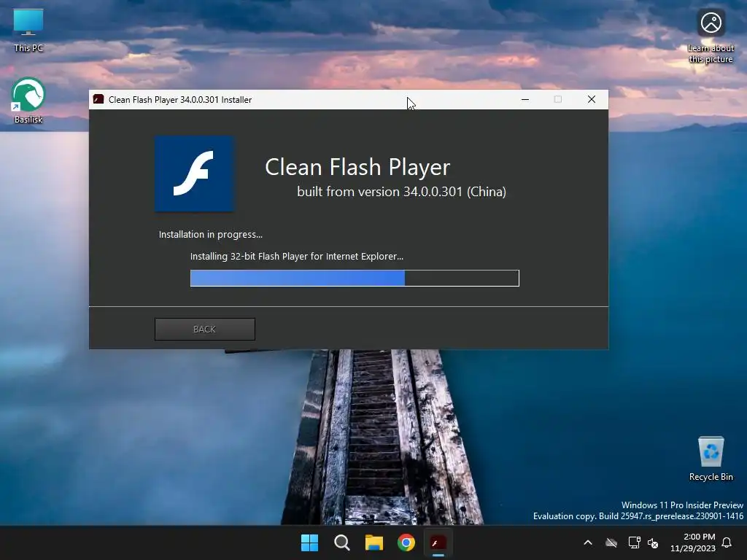Open the clock and date flyout
747x560 pixels.
pyautogui.click(x=693, y=542)
